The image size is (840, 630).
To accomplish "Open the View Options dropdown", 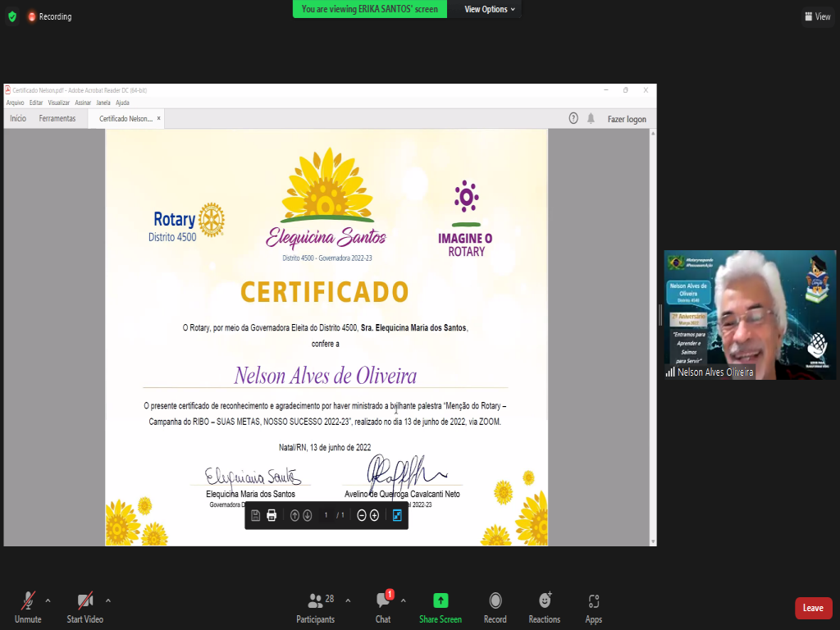I will click(x=490, y=9).
